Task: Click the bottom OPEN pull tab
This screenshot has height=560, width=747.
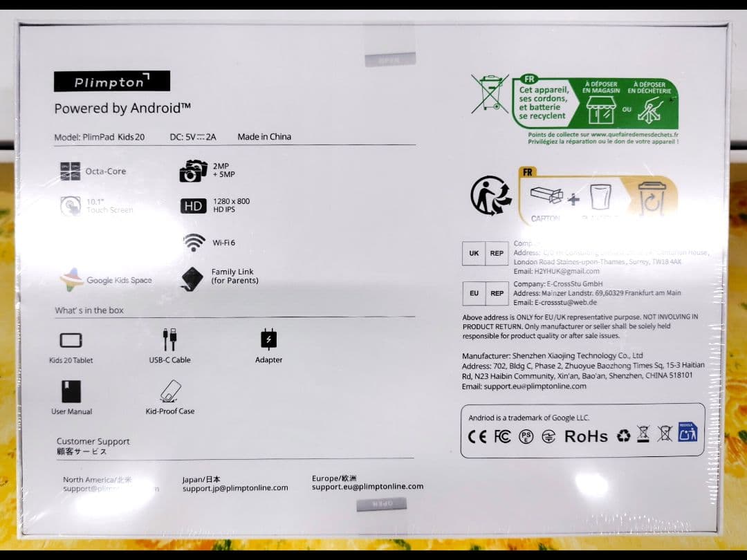Action: point(382,504)
